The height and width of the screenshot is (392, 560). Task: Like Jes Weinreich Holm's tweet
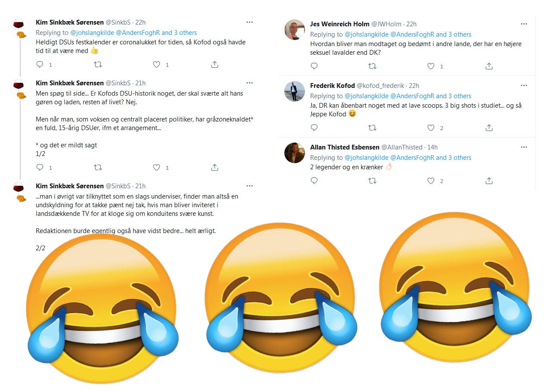coord(431,66)
